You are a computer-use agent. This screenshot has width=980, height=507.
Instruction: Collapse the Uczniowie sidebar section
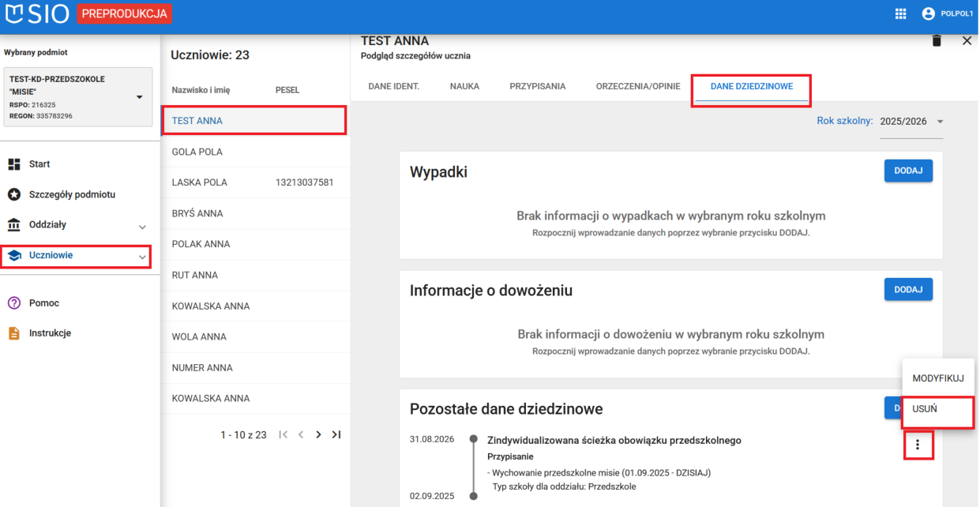pyautogui.click(x=142, y=257)
